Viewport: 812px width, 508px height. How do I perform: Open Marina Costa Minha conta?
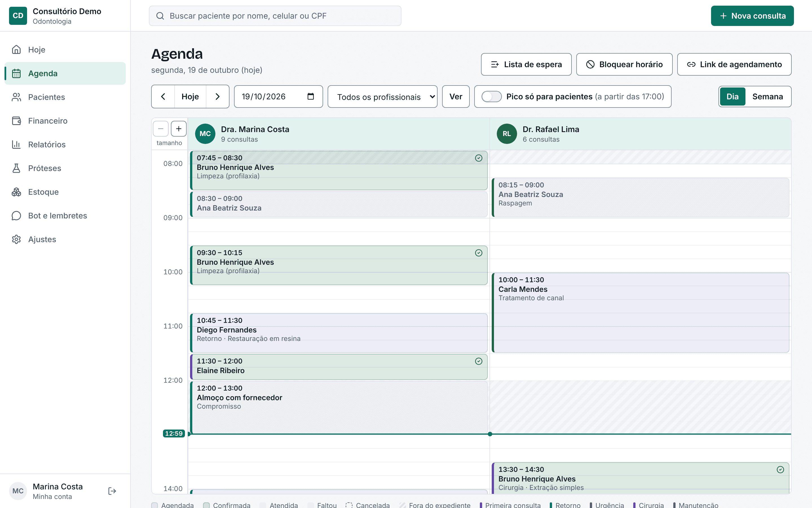click(58, 491)
